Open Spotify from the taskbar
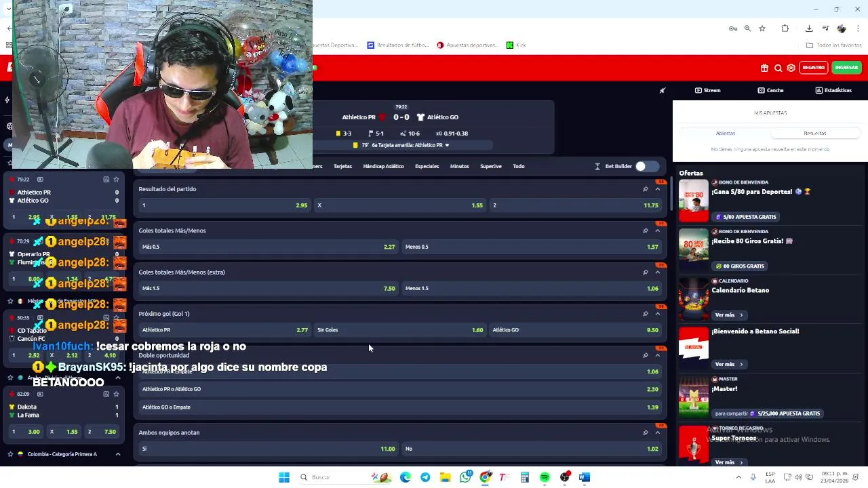The image size is (868, 488). [x=545, y=477]
